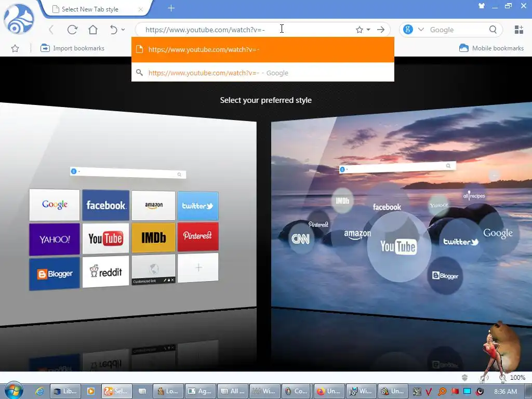Launch Internet Explorer from the taskbar
The width and height of the screenshot is (532, 399).
pos(39,391)
